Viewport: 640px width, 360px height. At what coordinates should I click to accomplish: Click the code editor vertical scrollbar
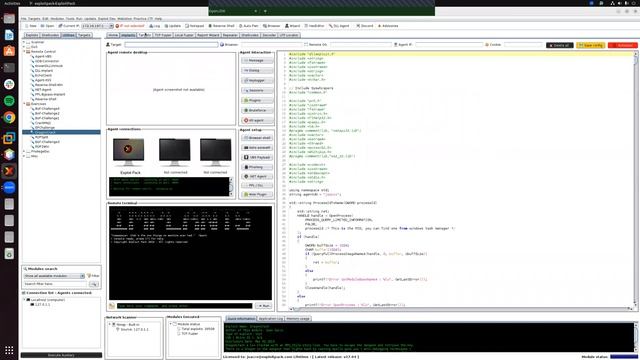pos(635,180)
